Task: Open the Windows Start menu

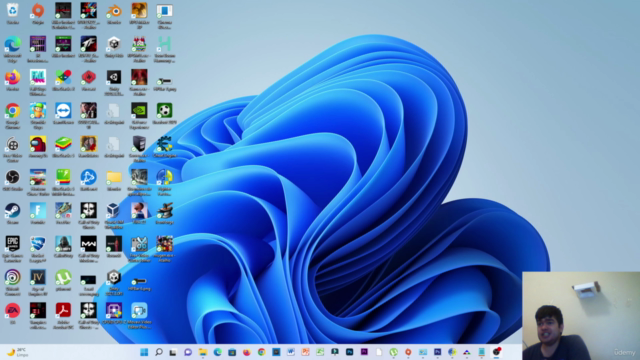Action: (x=144, y=352)
